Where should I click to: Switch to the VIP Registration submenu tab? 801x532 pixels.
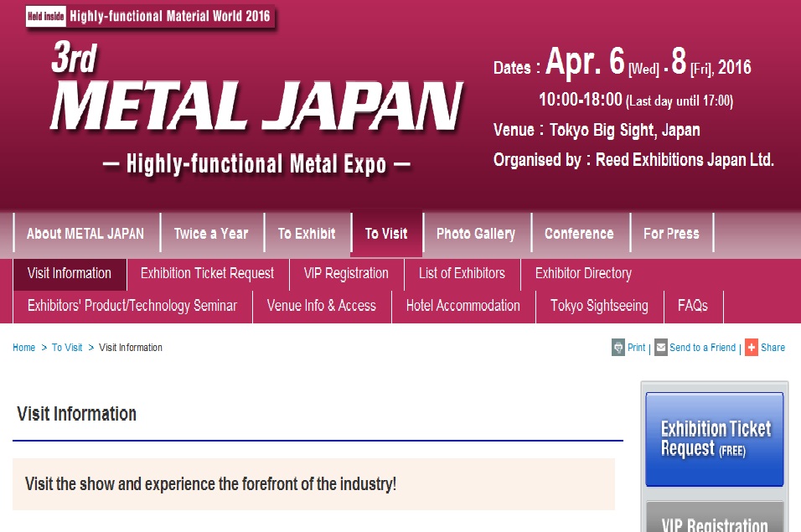(346, 273)
